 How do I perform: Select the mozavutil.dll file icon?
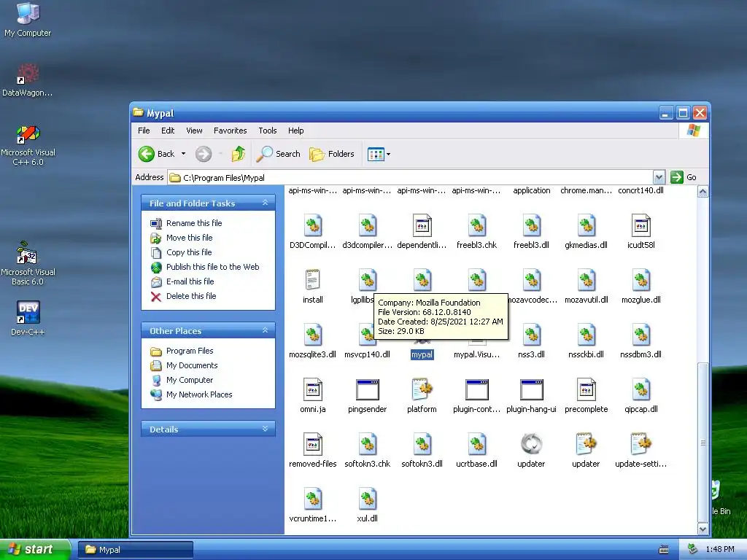tap(586, 280)
